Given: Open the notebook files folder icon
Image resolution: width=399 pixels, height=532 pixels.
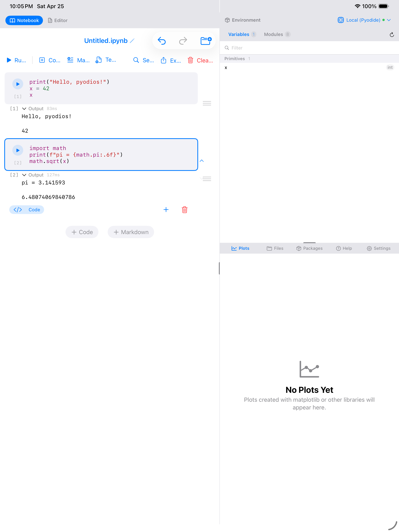Looking at the screenshot, I should click(206, 41).
